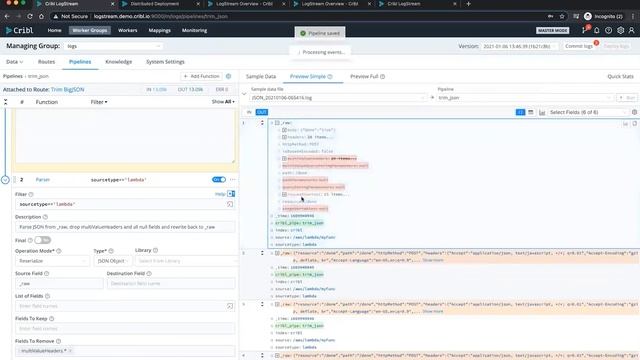Open the Filter column dropdown
Image resolution: width=640 pixels, height=360 pixels.
pos(99,102)
